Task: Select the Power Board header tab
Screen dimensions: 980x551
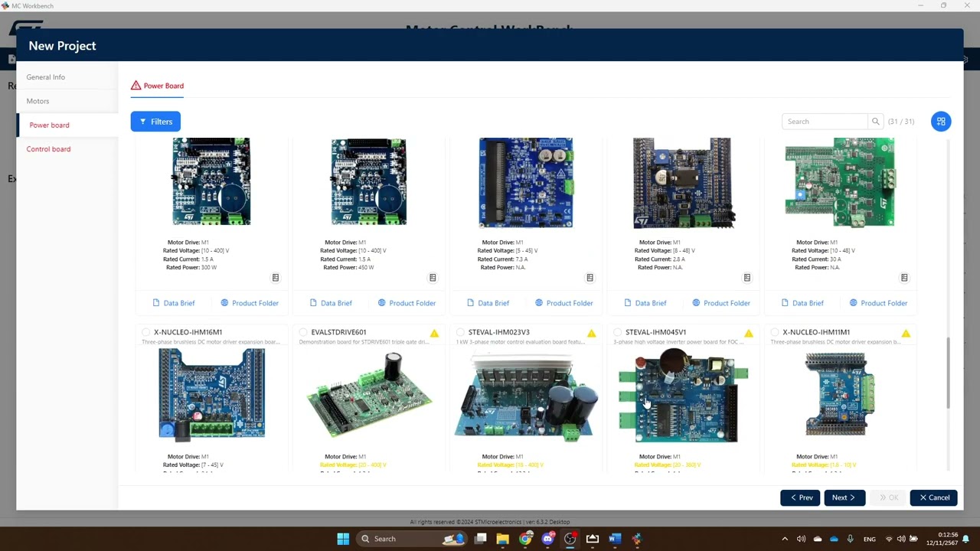Action: tap(157, 86)
